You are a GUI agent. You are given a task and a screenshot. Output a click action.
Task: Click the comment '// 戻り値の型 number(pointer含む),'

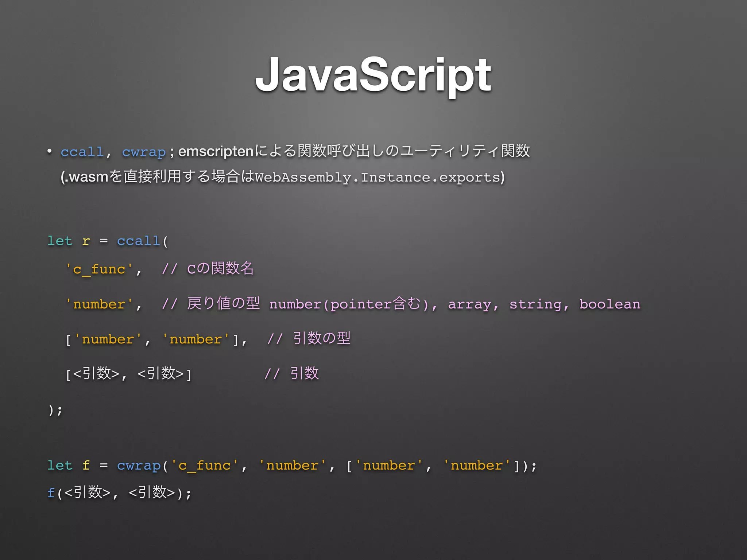[x=299, y=304]
